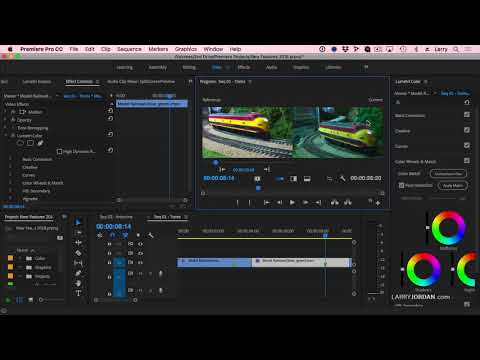
Task: Toggle Color Wheels & Match checkbox
Action: coord(467,161)
